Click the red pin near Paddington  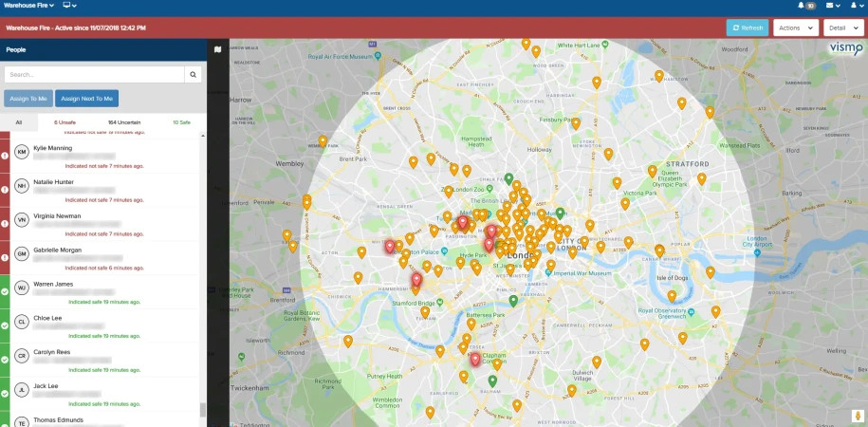462,222
